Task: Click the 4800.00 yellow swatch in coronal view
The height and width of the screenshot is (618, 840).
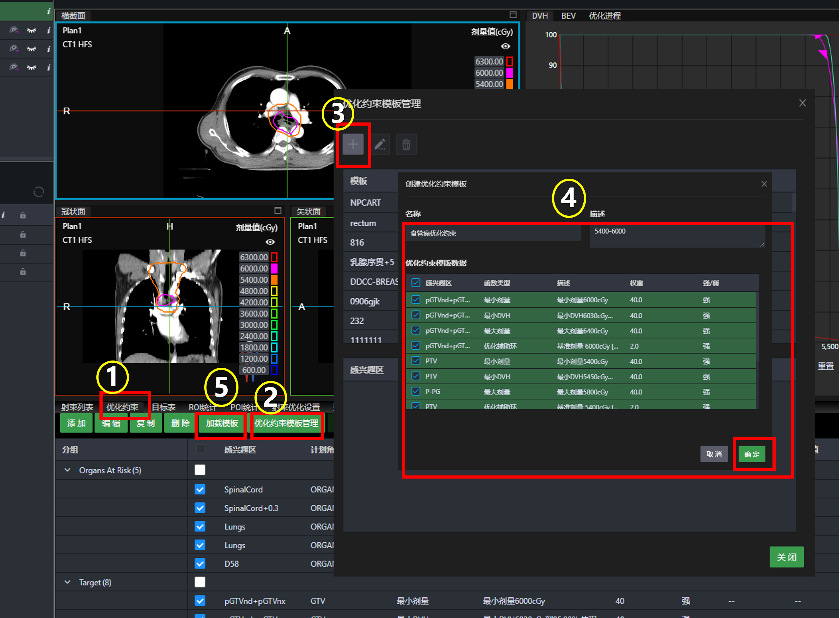Action: tap(274, 291)
